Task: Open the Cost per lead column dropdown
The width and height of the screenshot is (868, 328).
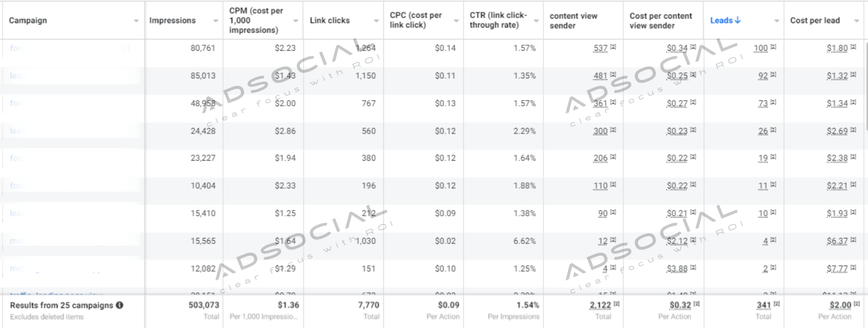Action: (856, 21)
